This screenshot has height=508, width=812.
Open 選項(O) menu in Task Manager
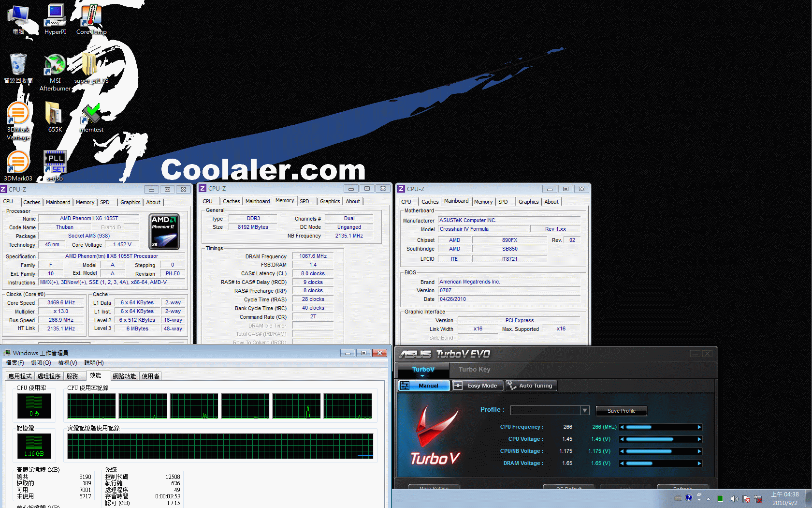tap(41, 363)
